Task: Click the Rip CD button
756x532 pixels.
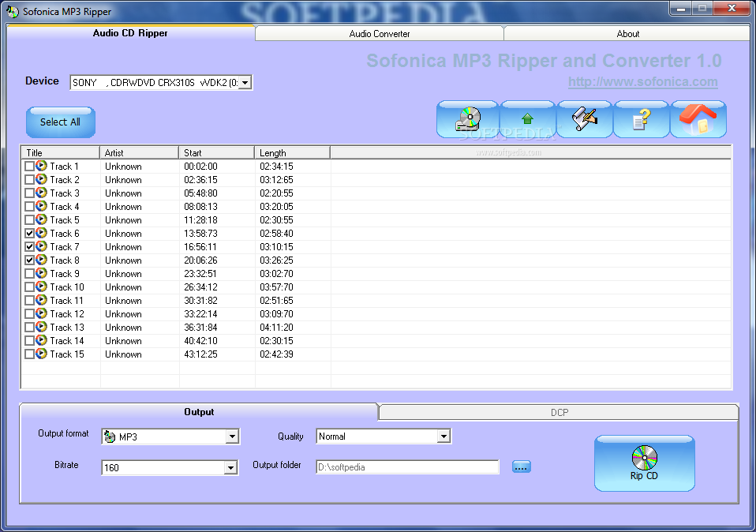Action: point(644,463)
